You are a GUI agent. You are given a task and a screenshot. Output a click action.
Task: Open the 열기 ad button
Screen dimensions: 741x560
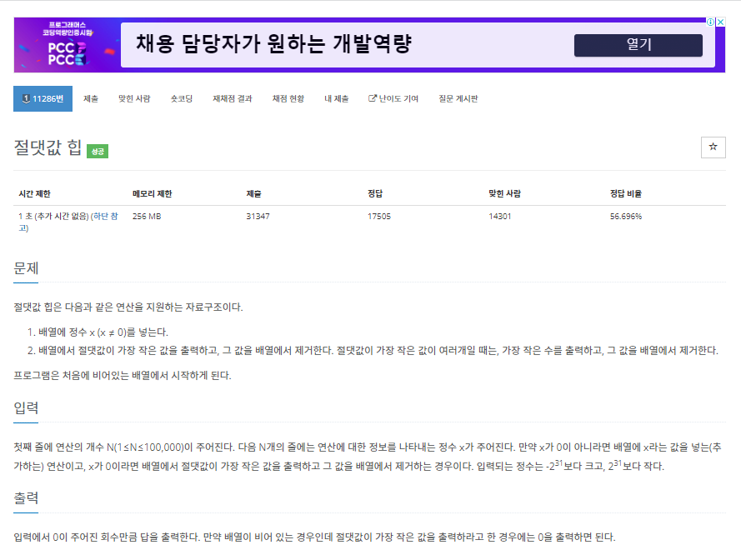(638, 45)
